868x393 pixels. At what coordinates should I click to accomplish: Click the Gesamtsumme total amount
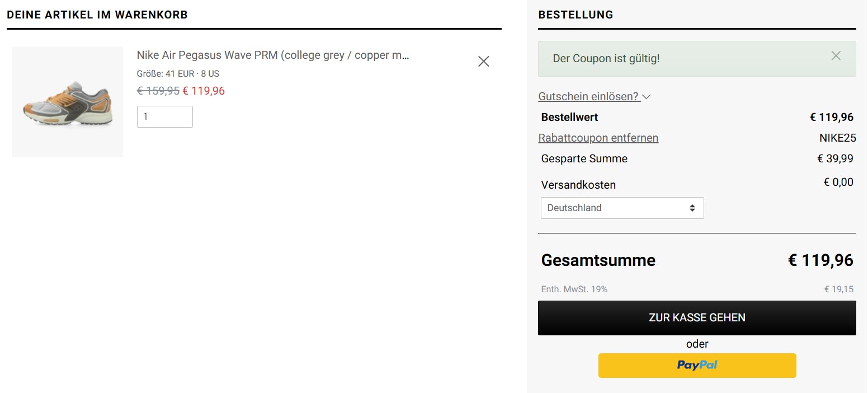click(820, 260)
